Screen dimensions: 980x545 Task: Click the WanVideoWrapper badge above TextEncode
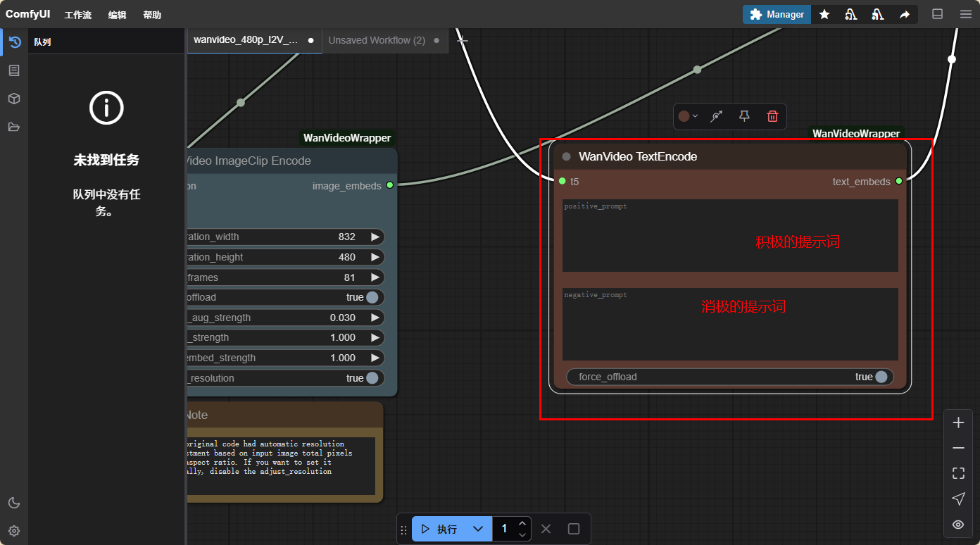856,133
